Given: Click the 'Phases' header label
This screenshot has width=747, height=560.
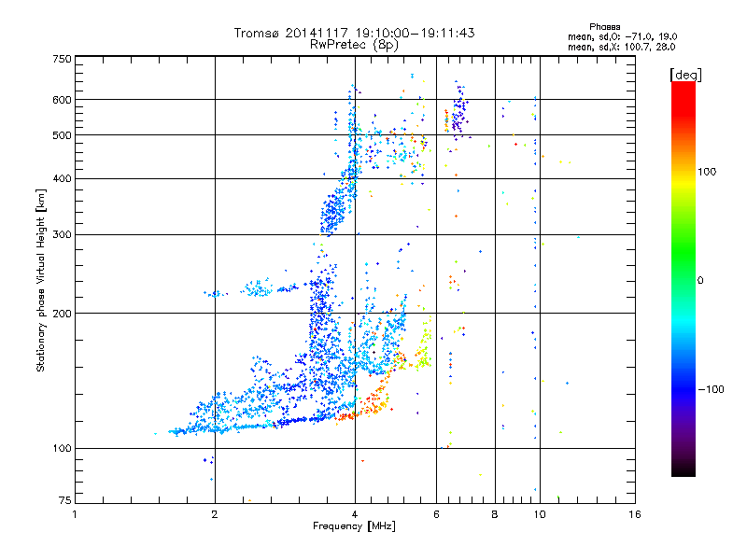Looking at the screenshot, I should 604,27.
